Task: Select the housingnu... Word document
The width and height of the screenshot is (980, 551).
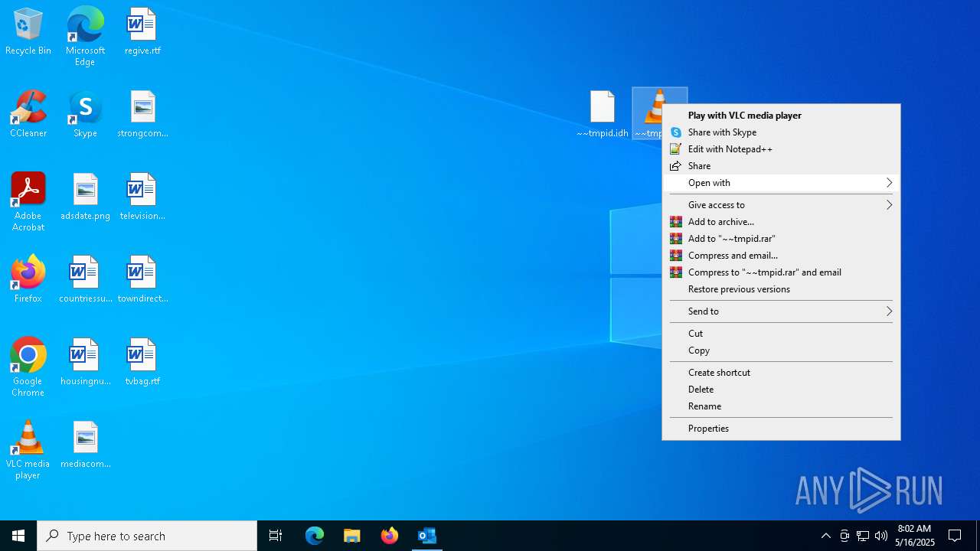Action: 85,363
